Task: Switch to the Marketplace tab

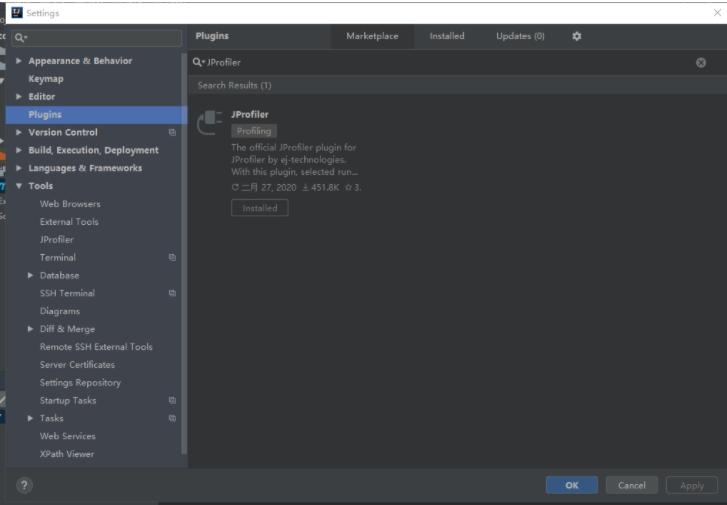Action: tap(372, 36)
